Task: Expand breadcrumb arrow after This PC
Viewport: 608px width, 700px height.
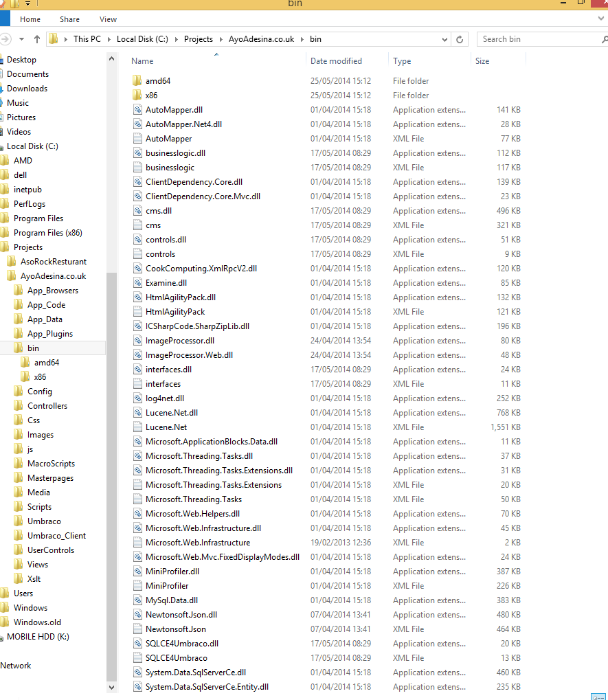Action: (x=109, y=39)
